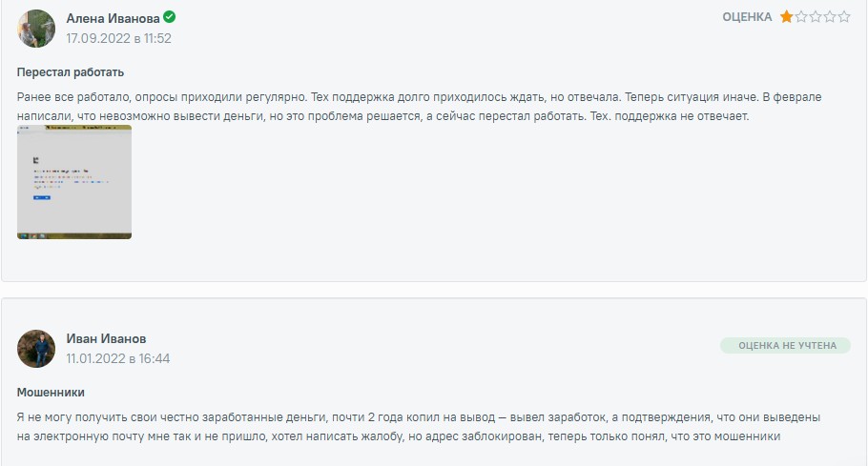Open the profile name Иван Иванов
The height and width of the screenshot is (466, 868).
tap(106, 338)
